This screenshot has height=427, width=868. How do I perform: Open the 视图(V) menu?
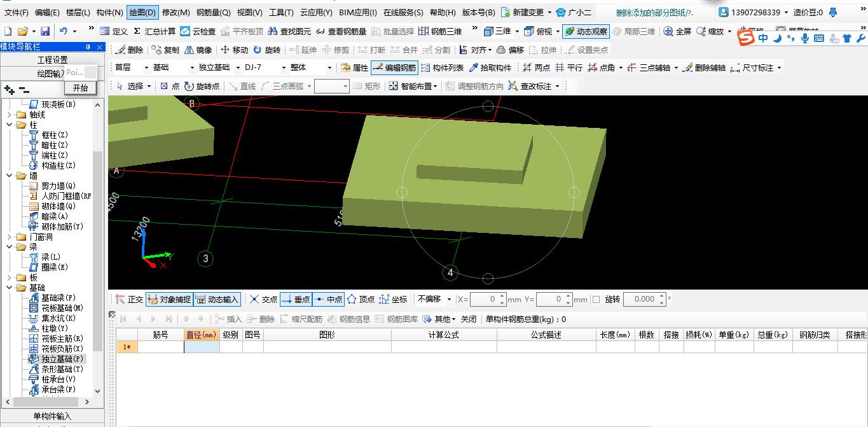(249, 12)
